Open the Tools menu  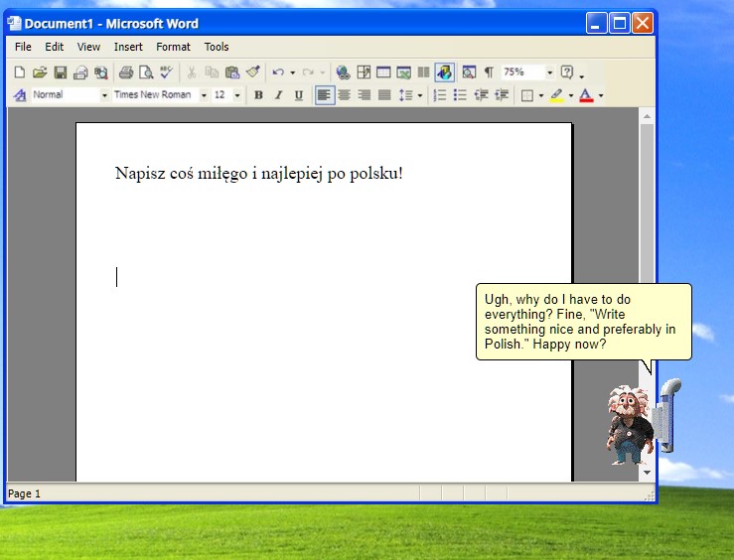[x=217, y=47]
